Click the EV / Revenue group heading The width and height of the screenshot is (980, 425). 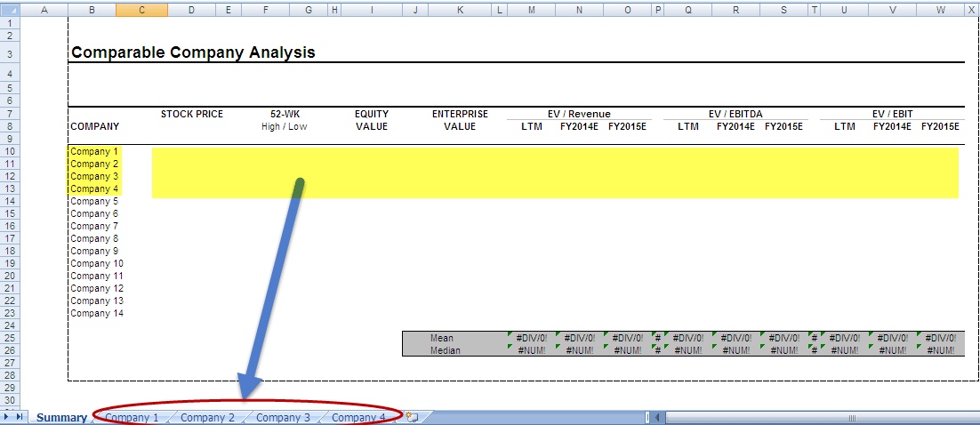click(x=580, y=114)
